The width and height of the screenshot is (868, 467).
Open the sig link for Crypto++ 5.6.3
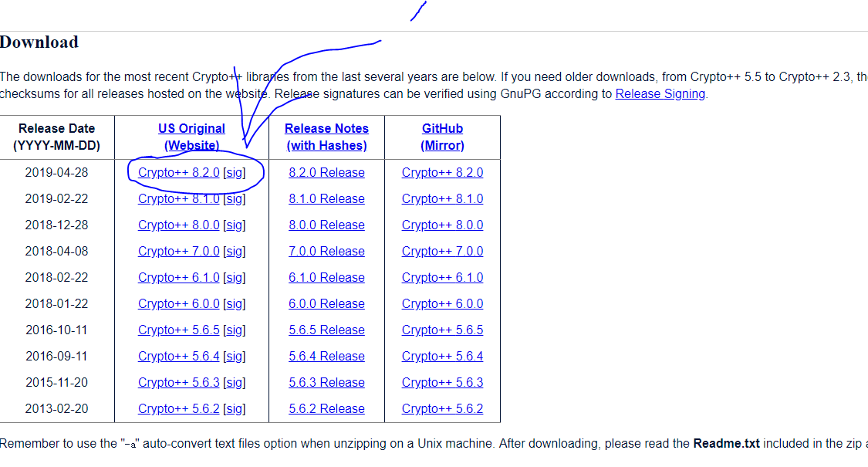click(x=234, y=382)
